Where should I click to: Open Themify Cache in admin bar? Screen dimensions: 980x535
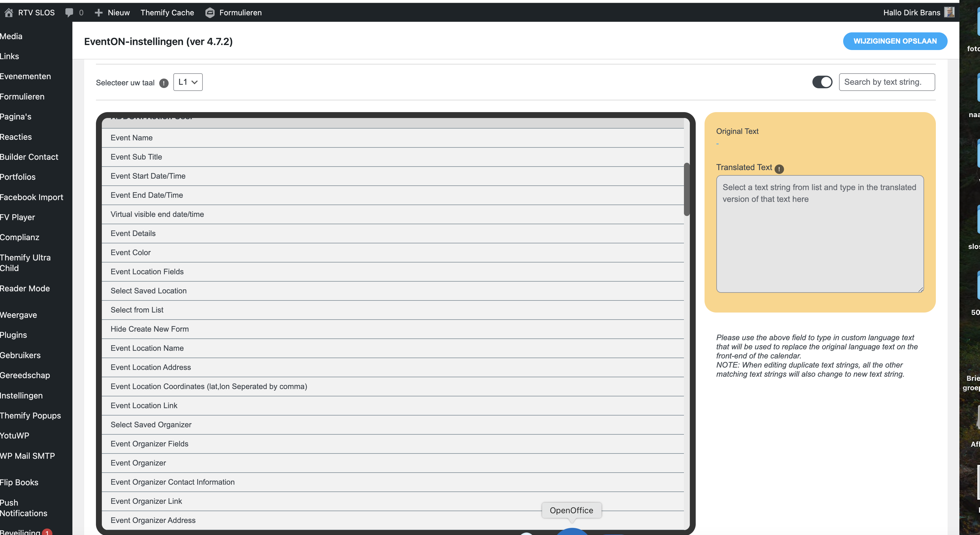coord(167,13)
